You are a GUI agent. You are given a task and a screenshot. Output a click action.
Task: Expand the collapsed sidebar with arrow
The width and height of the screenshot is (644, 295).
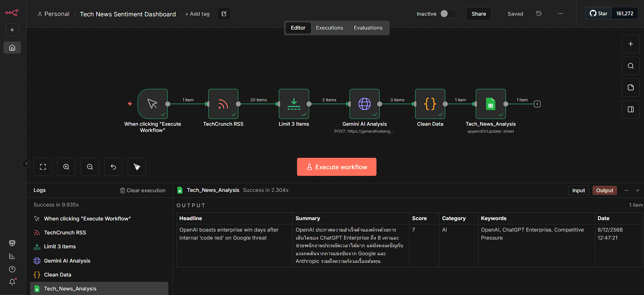(26, 163)
